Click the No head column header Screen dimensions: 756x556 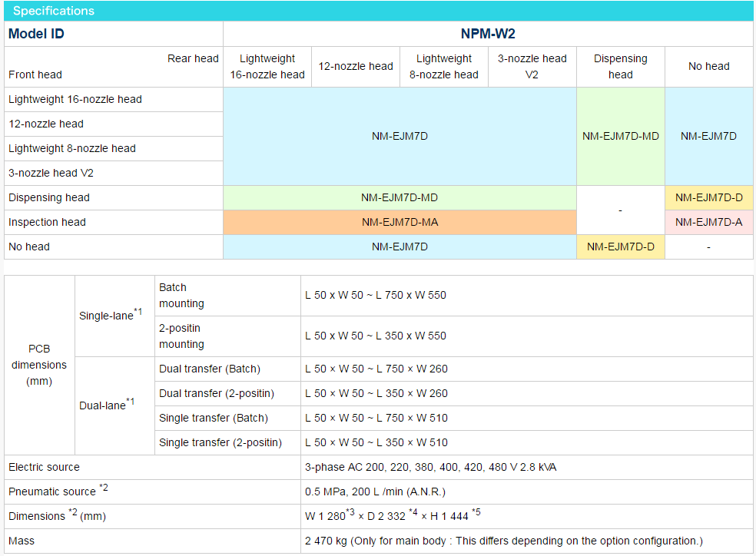[708, 67]
